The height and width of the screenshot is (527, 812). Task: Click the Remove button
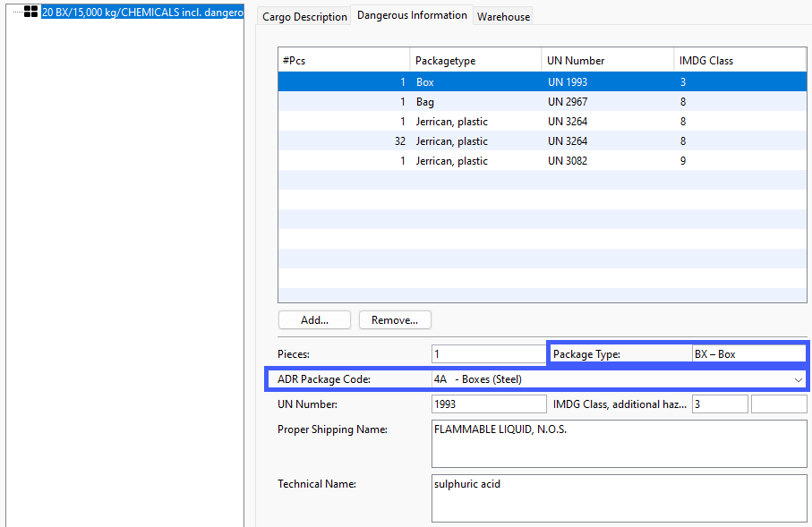[x=394, y=319]
